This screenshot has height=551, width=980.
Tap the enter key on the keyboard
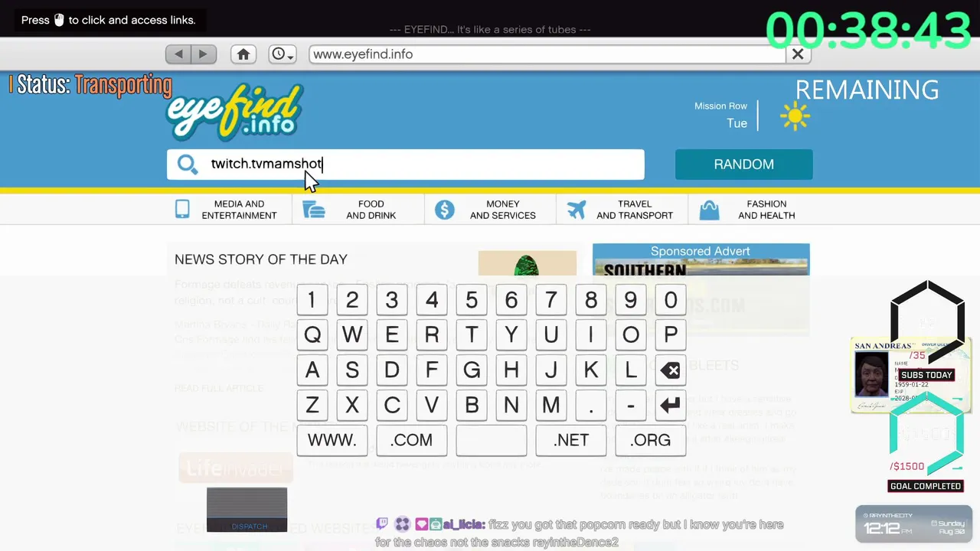(x=670, y=405)
